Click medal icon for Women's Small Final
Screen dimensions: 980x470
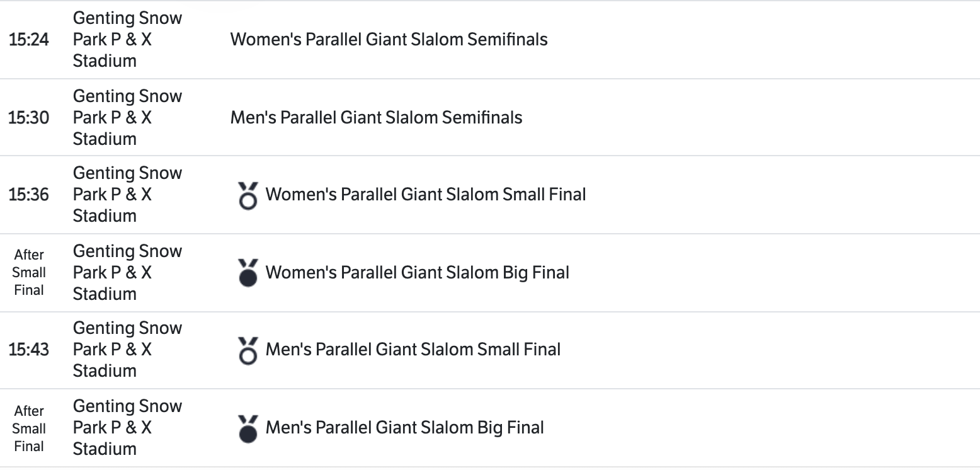(x=248, y=195)
